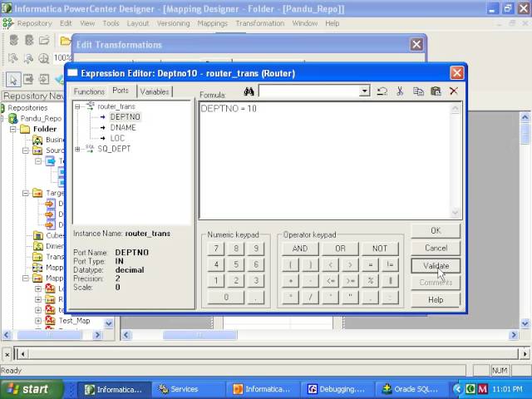The width and height of the screenshot is (532, 399).
Task: Switch to the Functions tab
Action: click(89, 91)
